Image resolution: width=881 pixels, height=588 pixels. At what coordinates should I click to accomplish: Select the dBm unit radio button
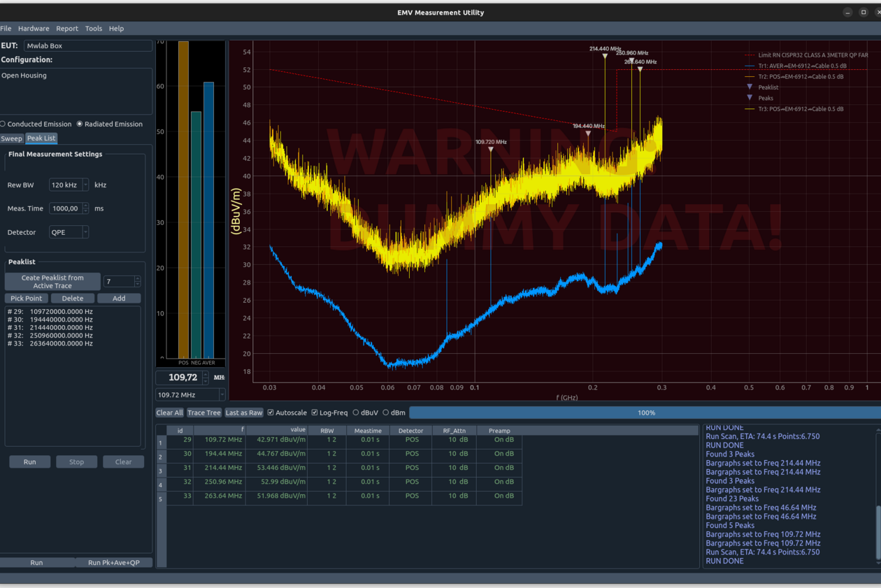386,413
